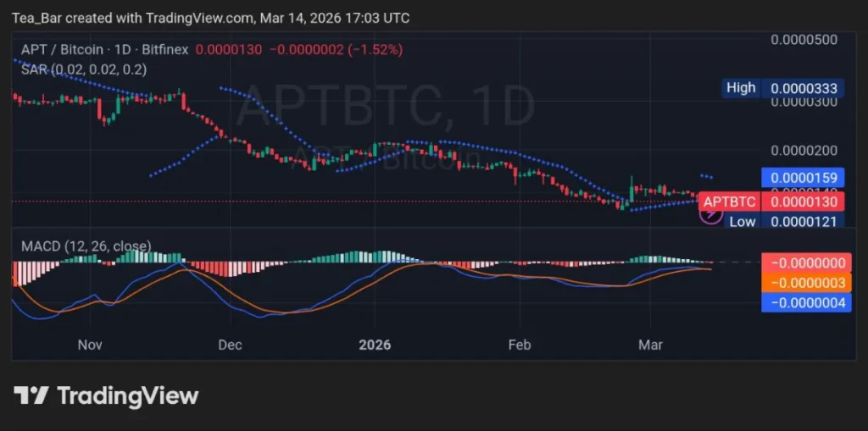Click the High price label
Screen dimensions: 868x431
click(x=740, y=88)
